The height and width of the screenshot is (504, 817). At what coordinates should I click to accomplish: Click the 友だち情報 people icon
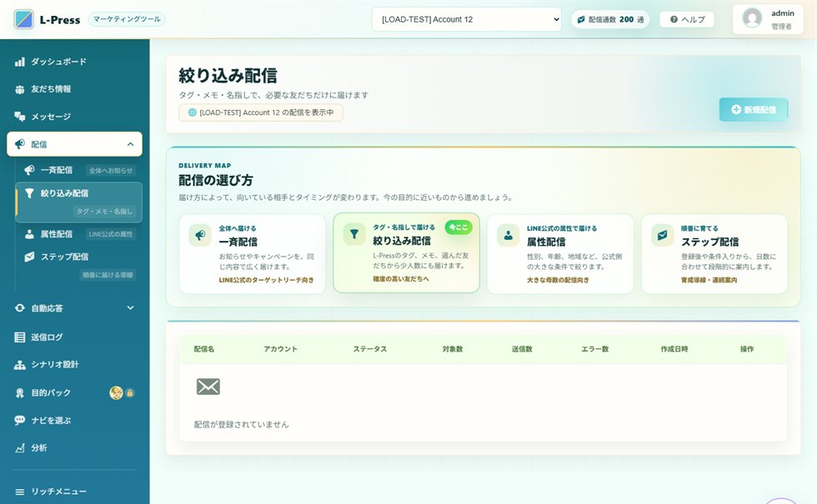(x=20, y=90)
